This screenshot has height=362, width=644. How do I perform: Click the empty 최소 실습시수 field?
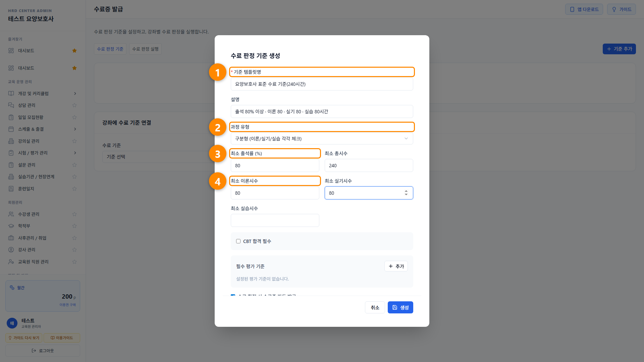tap(275, 220)
